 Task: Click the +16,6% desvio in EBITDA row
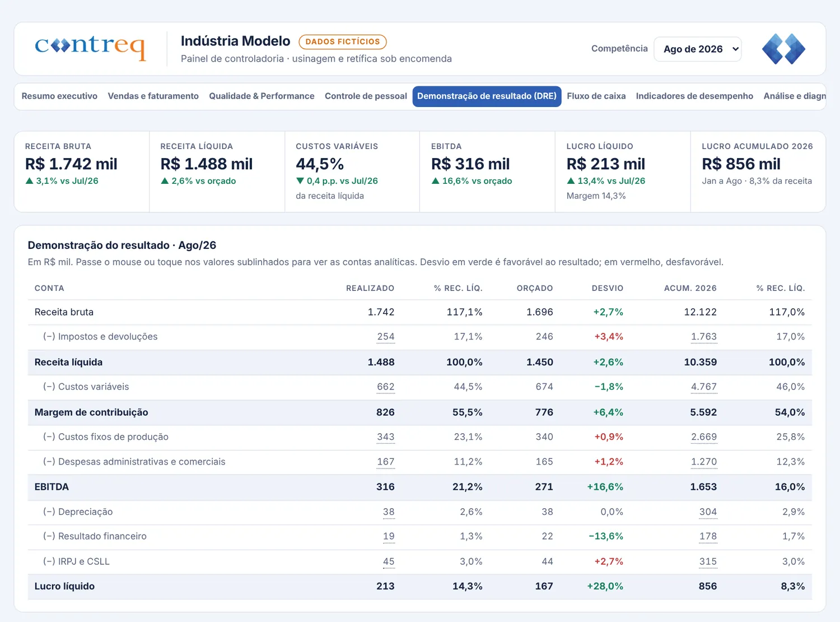pyautogui.click(x=605, y=487)
